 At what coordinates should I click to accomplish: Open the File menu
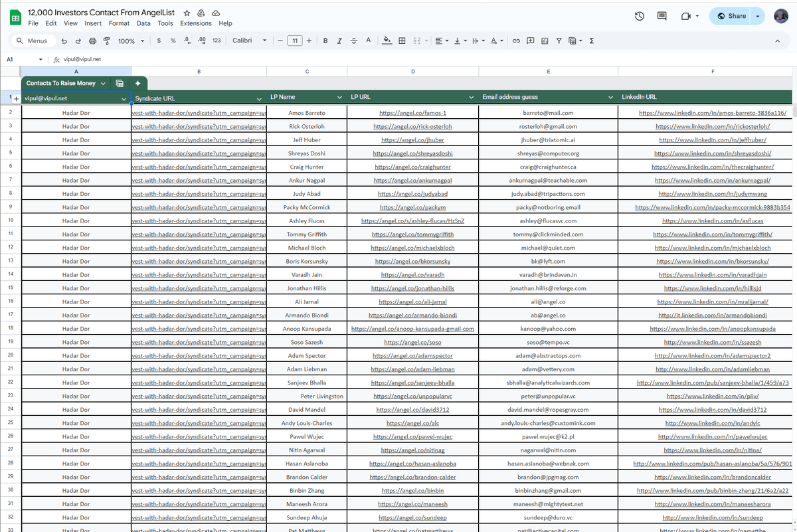tap(33, 23)
